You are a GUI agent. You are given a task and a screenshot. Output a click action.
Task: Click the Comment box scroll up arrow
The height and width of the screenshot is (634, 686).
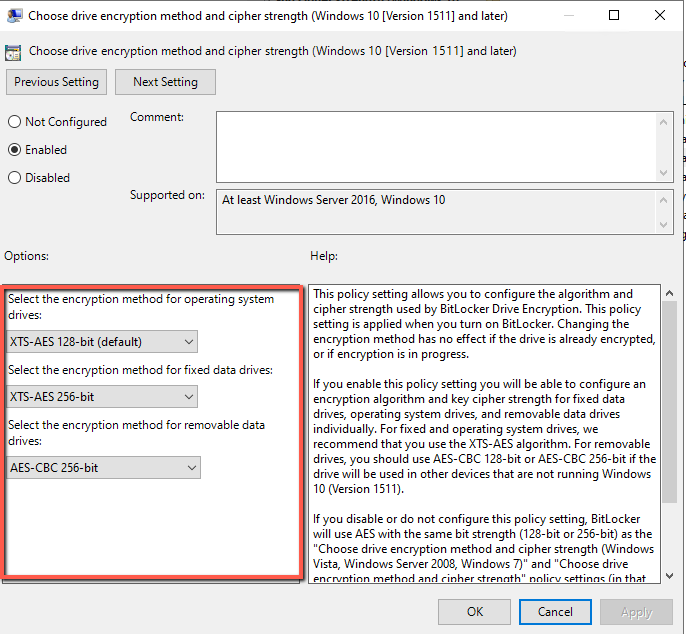(x=664, y=122)
